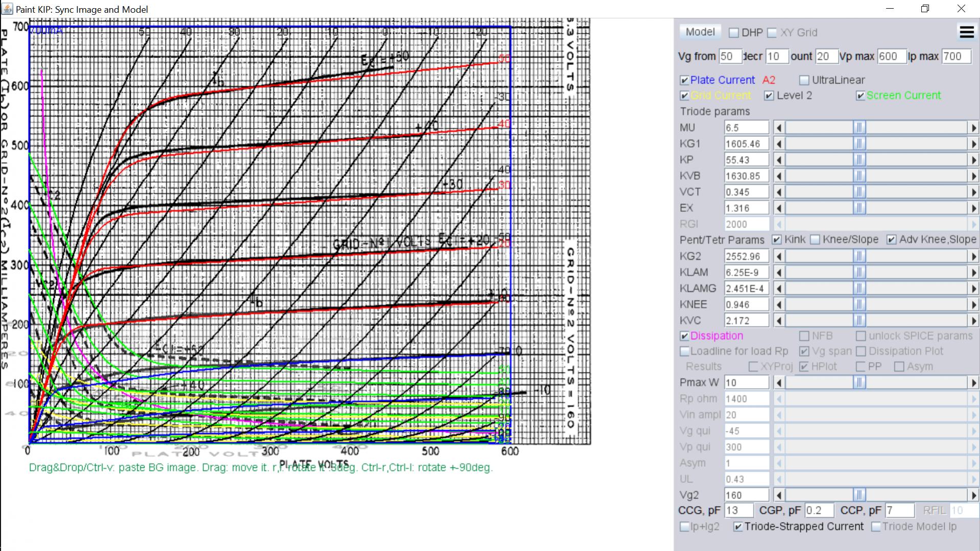Screen dimensions: 980x551
Task: Decrease KP with the left arrow
Action: tap(779, 160)
